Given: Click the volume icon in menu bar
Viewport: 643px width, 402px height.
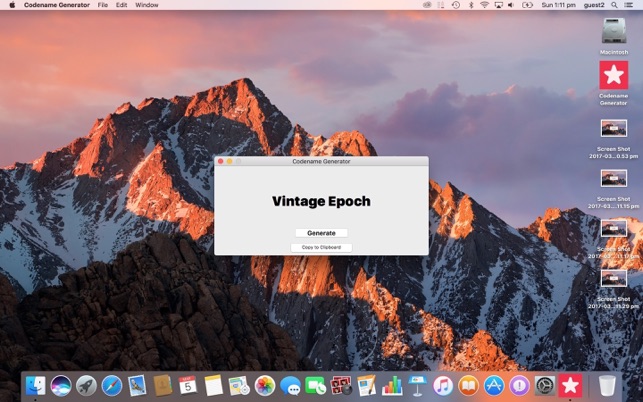Looking at the screenshot, I should click(x=511, y=5).
